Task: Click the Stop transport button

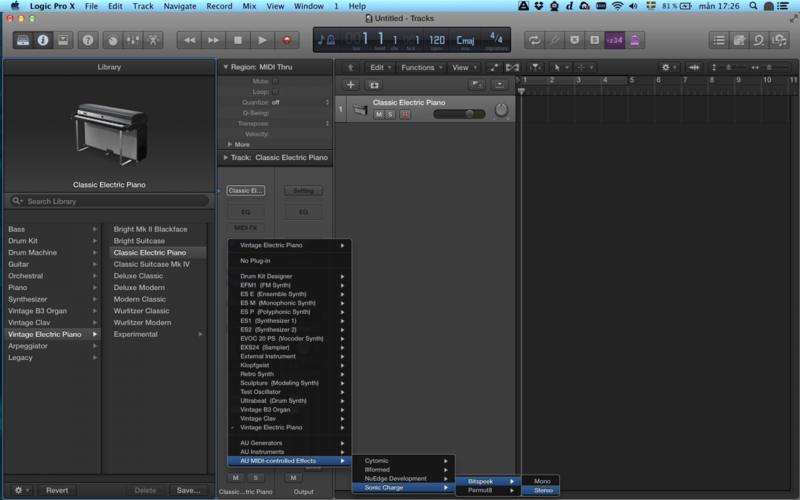Action: click(x=238, y=40)
